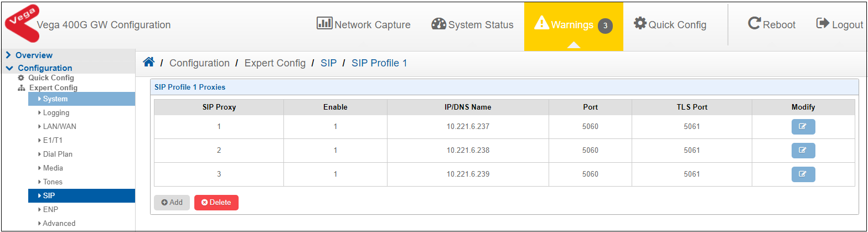Open the System Status page
This screenshot has height=232, width=868.
(x=472, y=24)
